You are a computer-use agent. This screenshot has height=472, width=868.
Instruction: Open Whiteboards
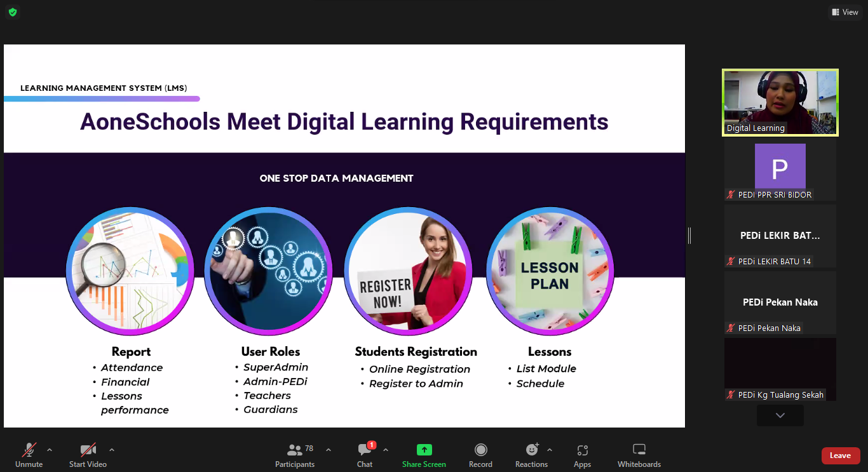coord(639,455)
